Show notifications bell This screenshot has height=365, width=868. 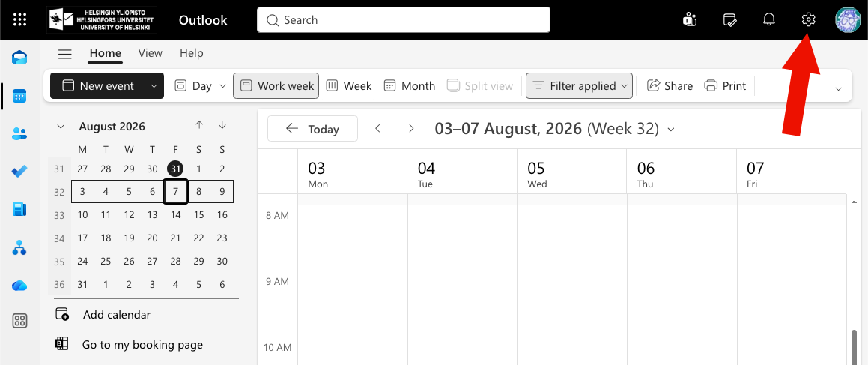coord(769,20)
